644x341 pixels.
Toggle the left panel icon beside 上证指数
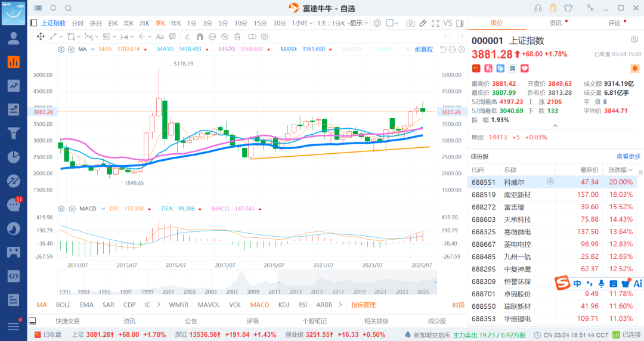pyautogui.click(x=33, y=23)
